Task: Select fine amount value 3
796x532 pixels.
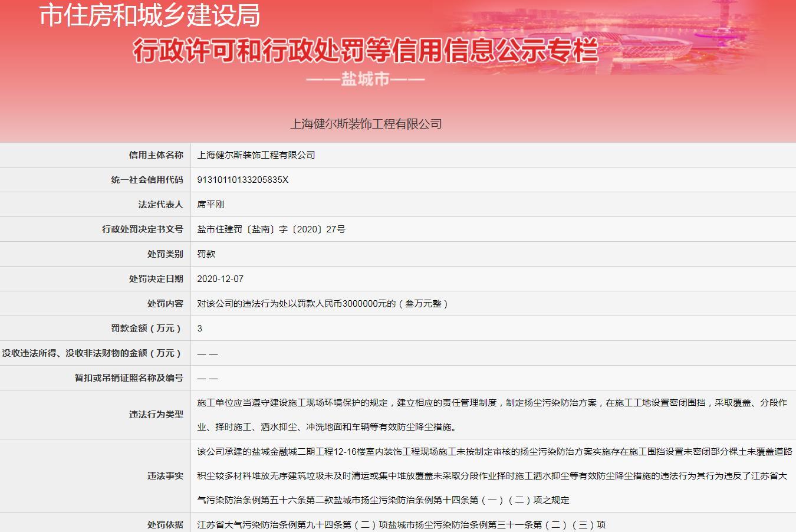Action: click(x=200, y=328)
